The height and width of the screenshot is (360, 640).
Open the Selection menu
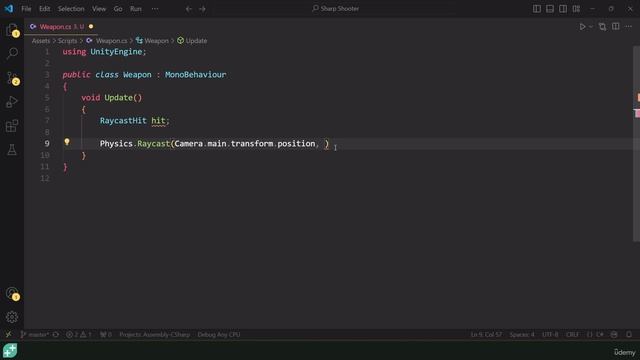[71, 9]
